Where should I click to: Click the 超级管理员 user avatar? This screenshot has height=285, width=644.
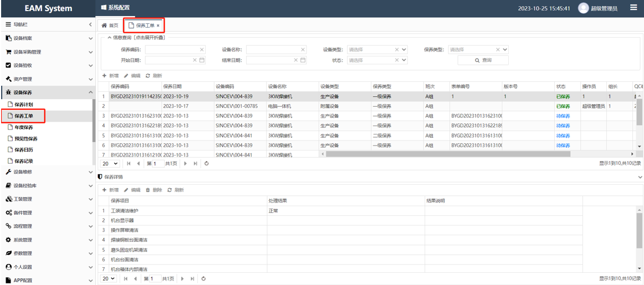pos(583,8)
